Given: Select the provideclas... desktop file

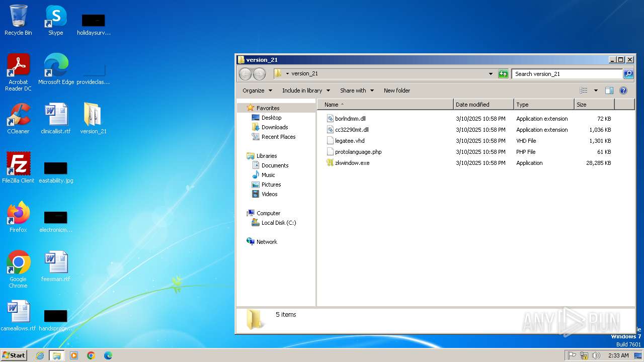Looking at the screenshot, I should pos(93,73).
